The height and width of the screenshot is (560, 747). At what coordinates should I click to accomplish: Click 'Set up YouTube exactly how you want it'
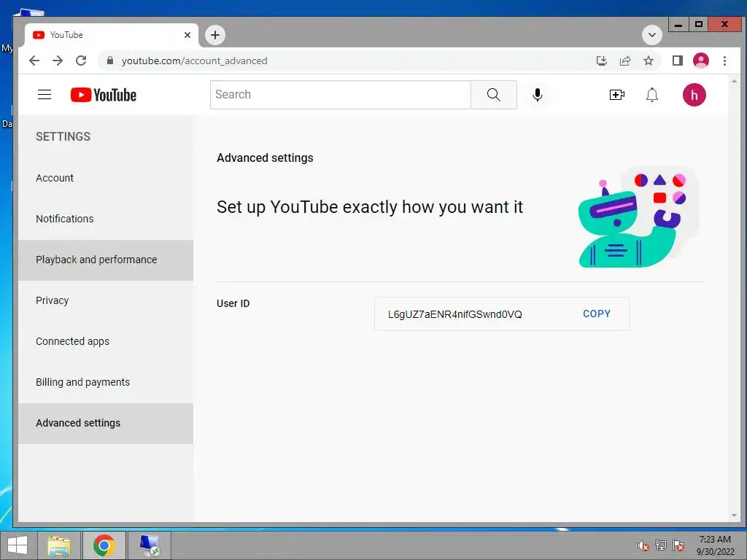click(370, 207)
